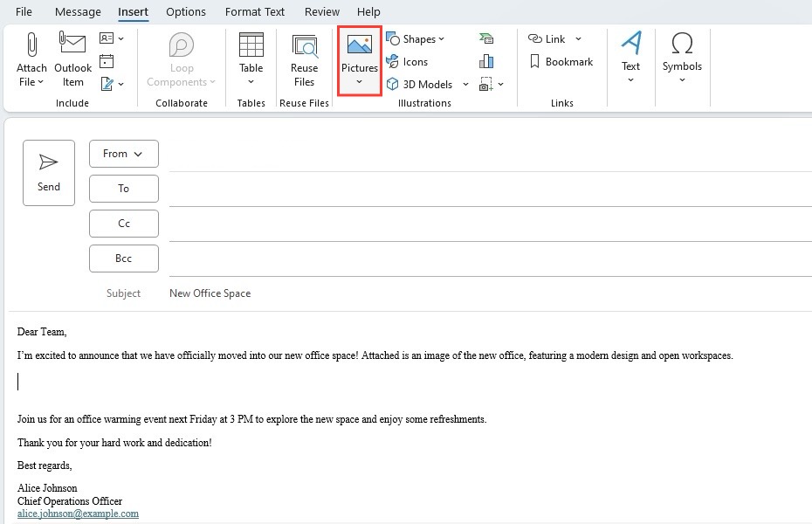Click the 'Chief Operations Officer' title line
The height and width of the screenshot is (524, 812).
pos(70,501)
